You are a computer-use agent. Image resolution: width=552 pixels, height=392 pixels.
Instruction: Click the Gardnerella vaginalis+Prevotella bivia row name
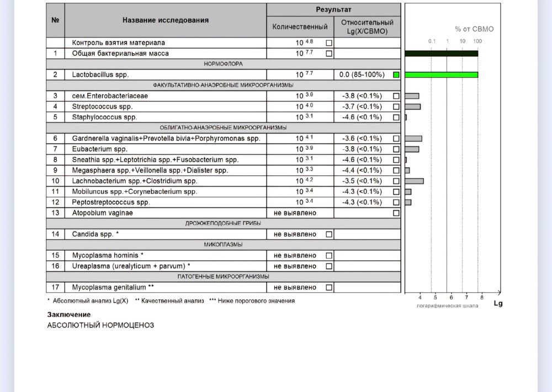pyautogui.click(x=166, y=138)
